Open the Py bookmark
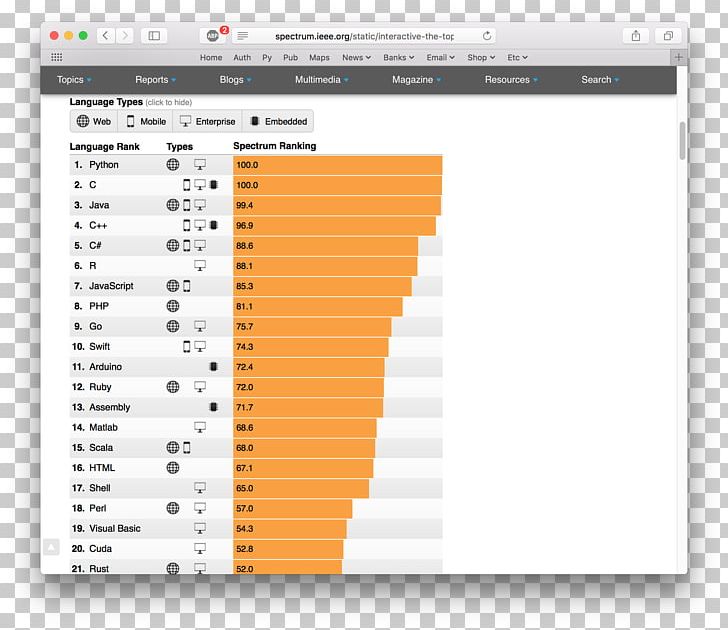This screenshot has height=630, width=728. [x=267, y=58]
